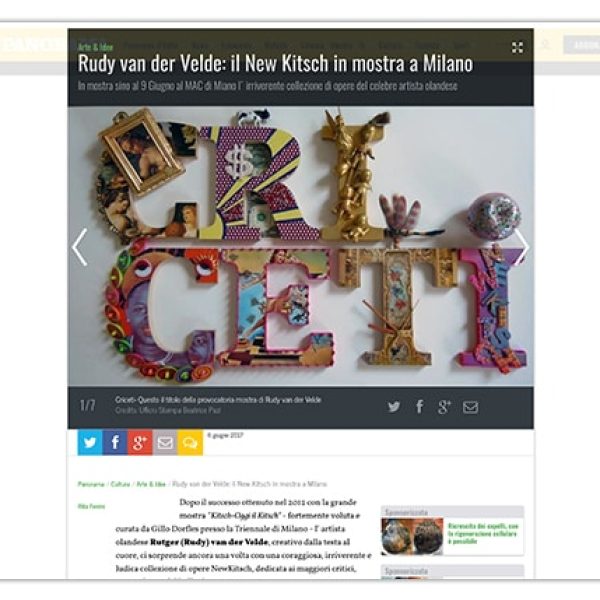Tweet the article using blue button
Viewport: 600px width, 600px height.
(90, 442)
